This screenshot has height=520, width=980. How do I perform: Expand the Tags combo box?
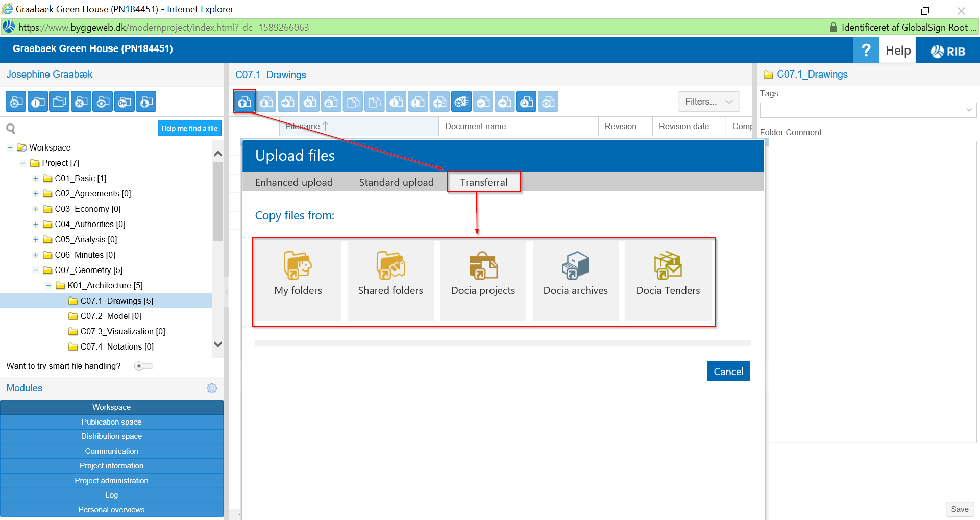[x=969, y=110]
